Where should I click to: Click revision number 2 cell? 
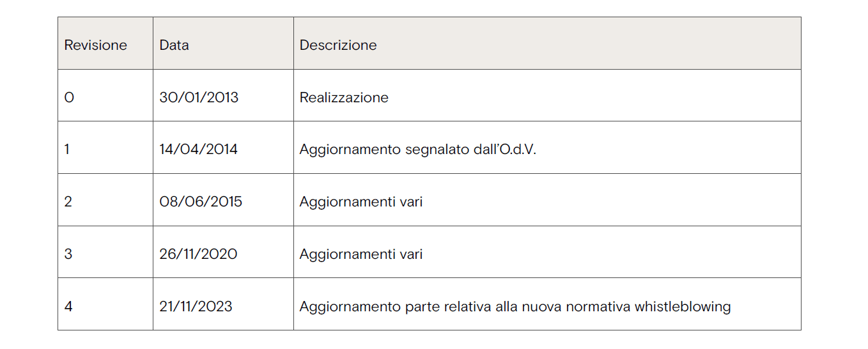point(68,202)
